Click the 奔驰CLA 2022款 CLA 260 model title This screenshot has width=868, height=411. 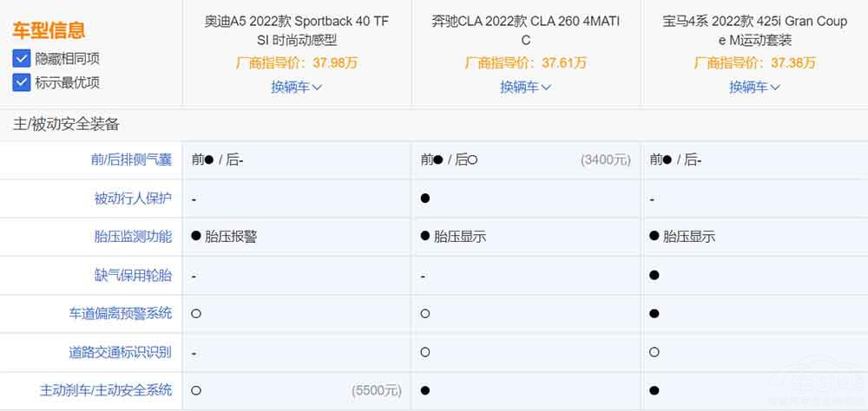[526, 30]
